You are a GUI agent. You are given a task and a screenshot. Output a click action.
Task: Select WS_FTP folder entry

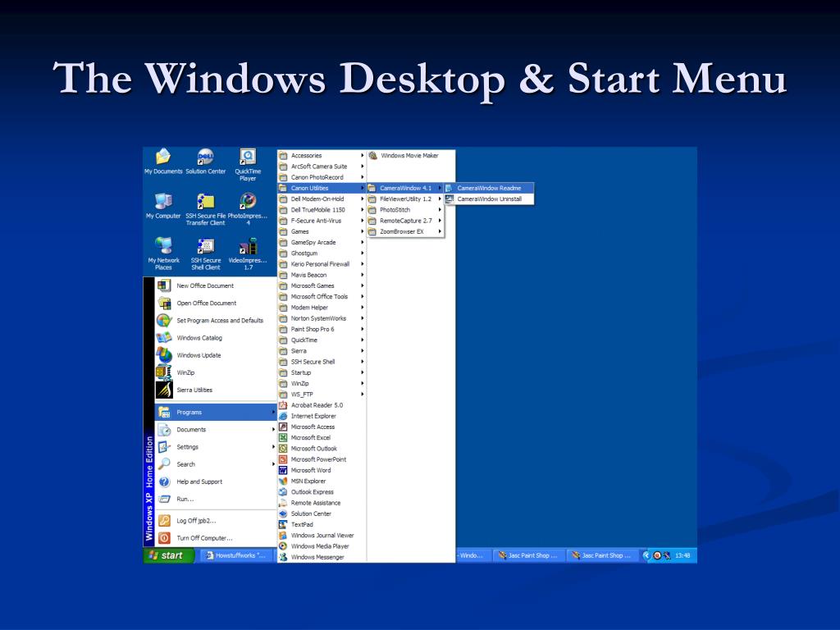(x=322, y=395)
